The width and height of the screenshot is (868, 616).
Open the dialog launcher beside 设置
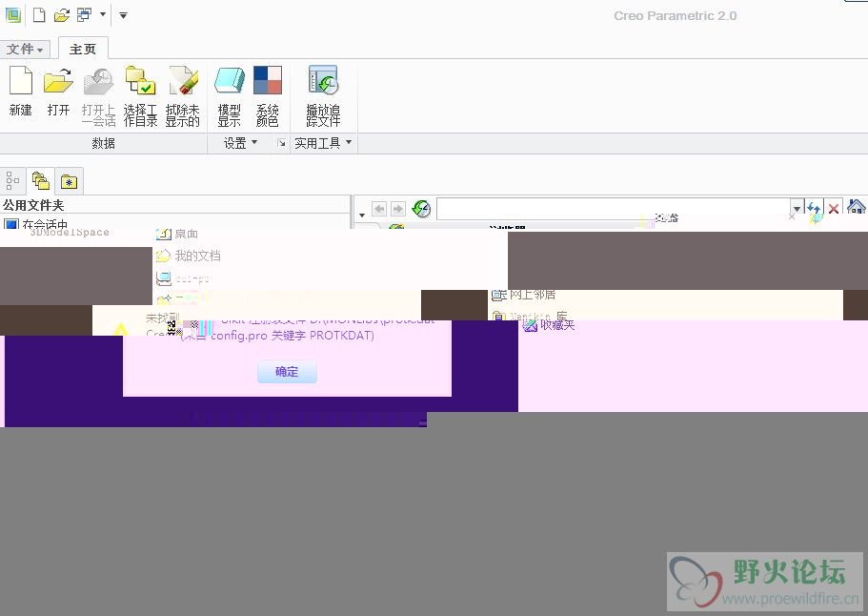[281, 143]
